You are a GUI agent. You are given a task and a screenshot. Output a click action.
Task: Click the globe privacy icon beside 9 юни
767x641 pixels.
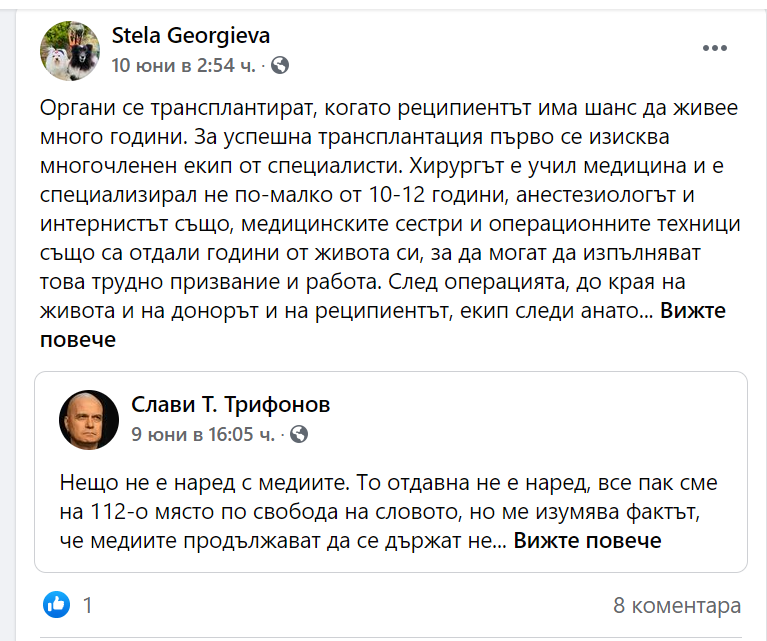tap(298, 434)
